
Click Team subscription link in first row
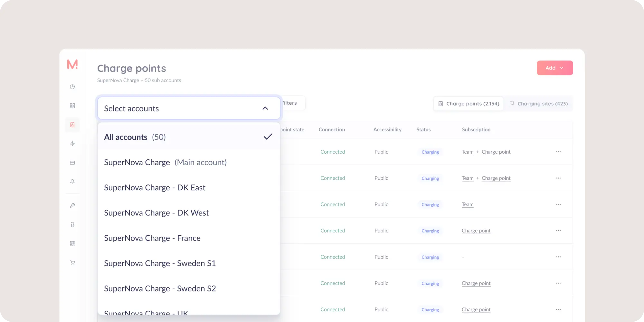tap(468, 152)
